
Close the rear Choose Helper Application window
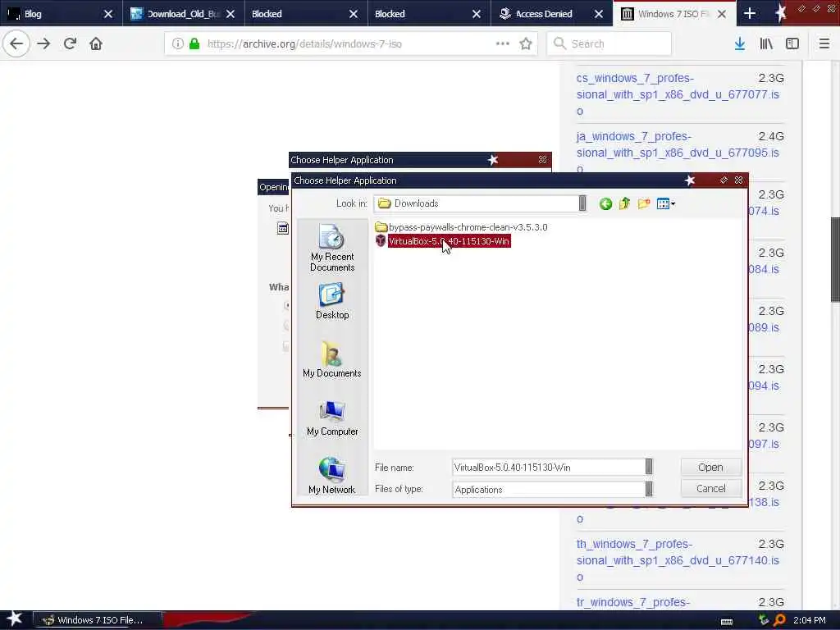click(542, 160)
